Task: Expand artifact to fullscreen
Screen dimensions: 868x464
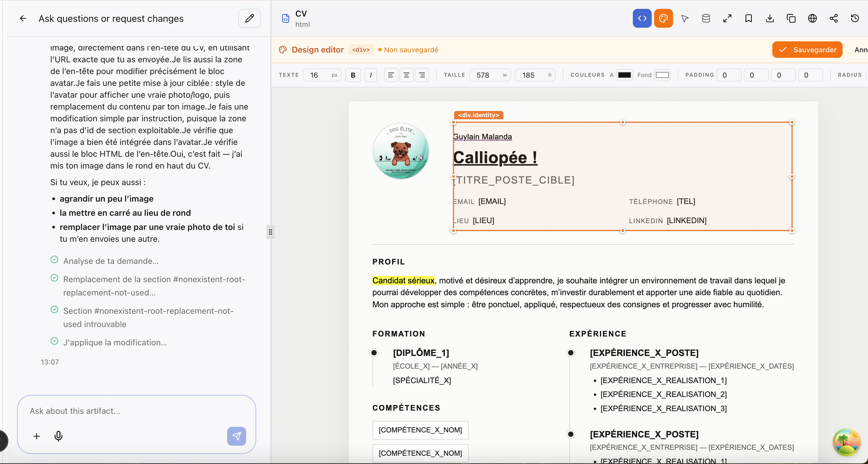Action: pyautogui.click(x=727, y=18)
